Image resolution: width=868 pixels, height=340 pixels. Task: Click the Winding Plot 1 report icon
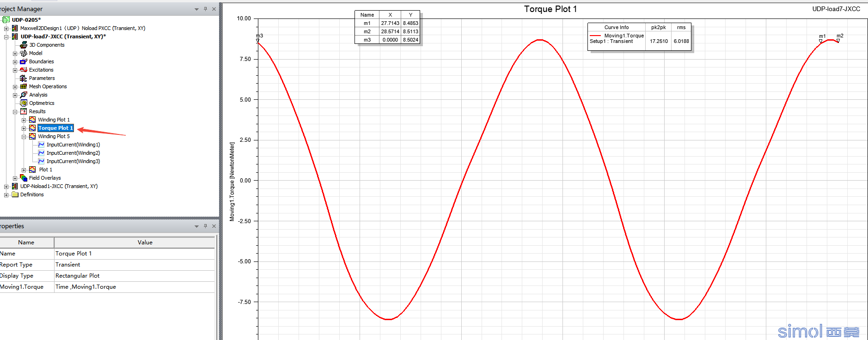click(32, 120)
